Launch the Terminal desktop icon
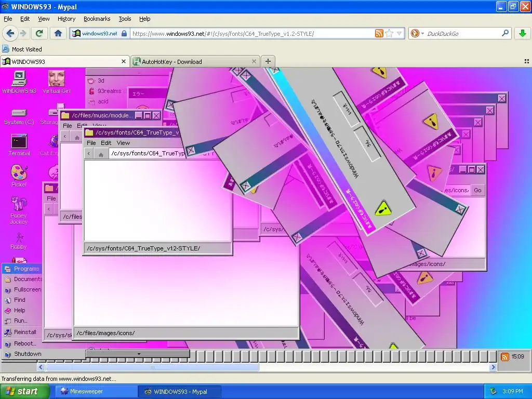Screen dimensions: 532x399 (x=19, y=145)
